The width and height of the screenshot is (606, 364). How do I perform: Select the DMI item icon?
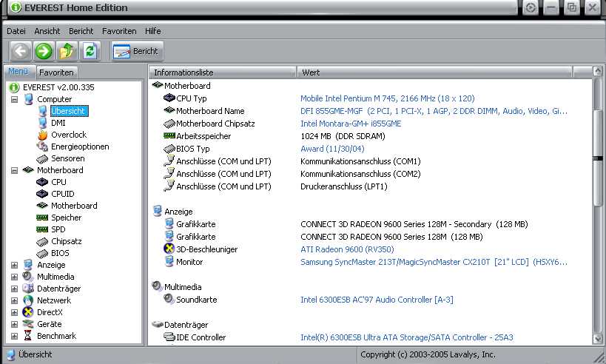(x=42, y=123)
